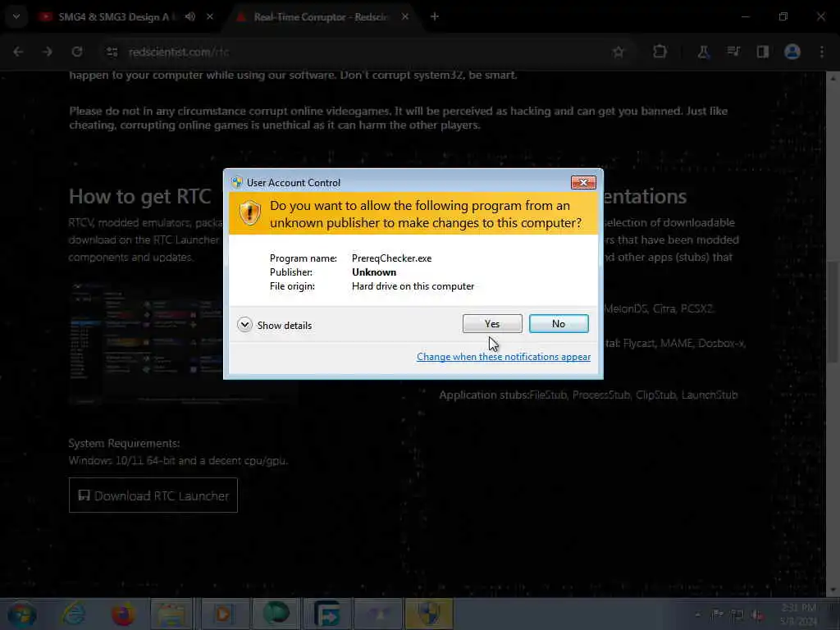
Task: Open the media controls icon in toolbar
Action: 733,52
